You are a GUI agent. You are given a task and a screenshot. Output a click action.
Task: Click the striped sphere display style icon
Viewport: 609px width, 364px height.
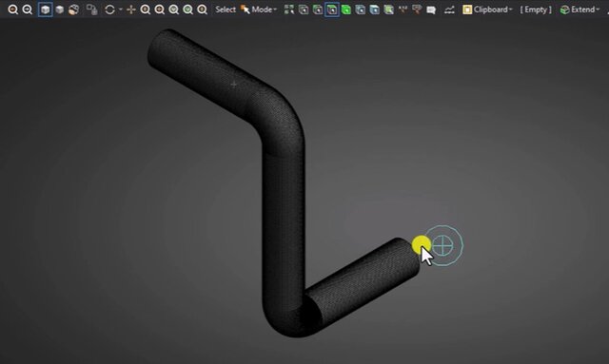(73, 10)
